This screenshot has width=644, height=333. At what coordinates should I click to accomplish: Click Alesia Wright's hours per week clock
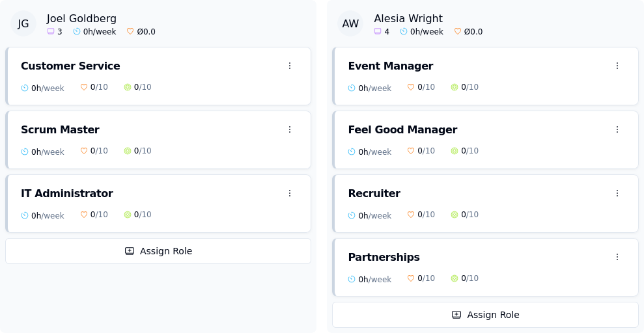(x=404, y=31)
